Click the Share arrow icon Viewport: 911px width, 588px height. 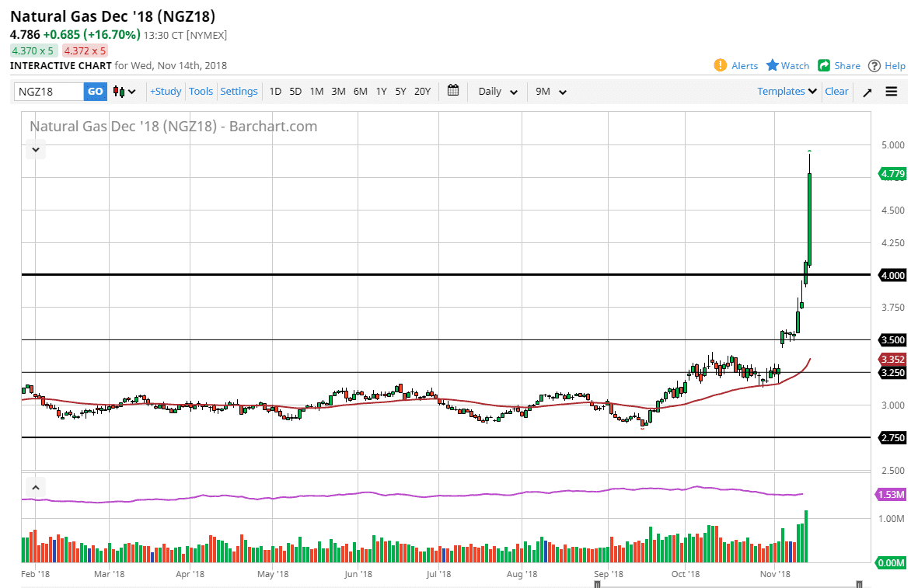tap(824, 65)
